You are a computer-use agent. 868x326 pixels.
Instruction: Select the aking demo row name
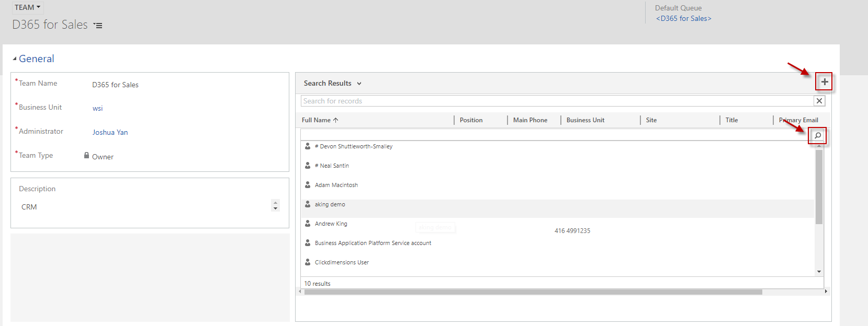pyautogui.click(x=330, y=204)
